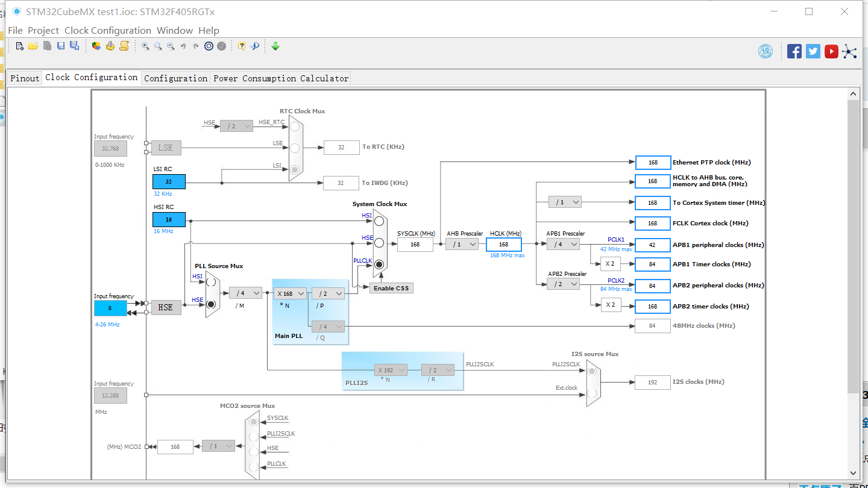Image resolution: width=868 pixels, height=488 pixels.
Task: Select PLLCLK in MCO2 source Mux
Action: point(254,467)
